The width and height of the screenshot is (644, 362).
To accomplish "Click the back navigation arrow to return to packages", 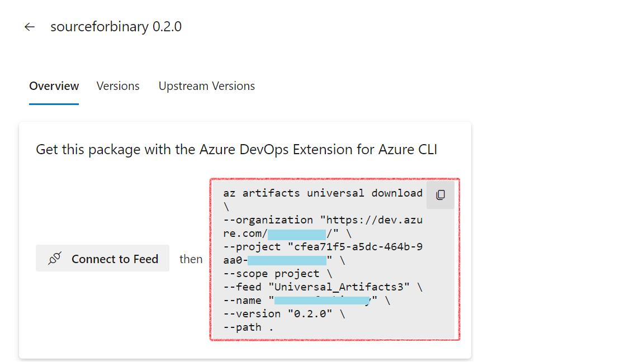I will click(29, 26).
